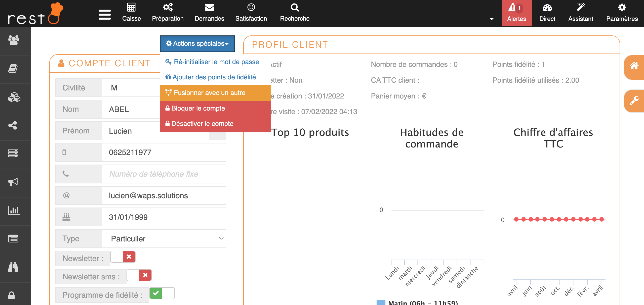Toggle the Newsletter sms switch

click(x=139, y=275)
